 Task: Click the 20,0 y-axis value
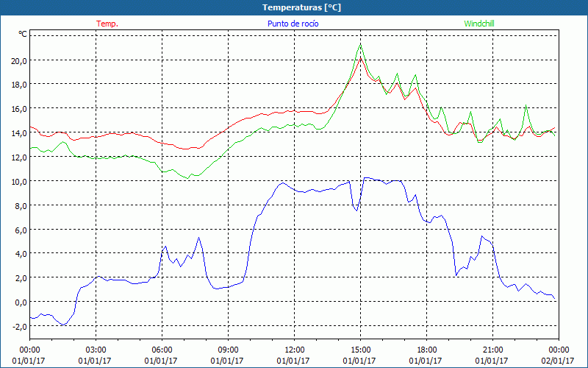click(x=19, y=61)
